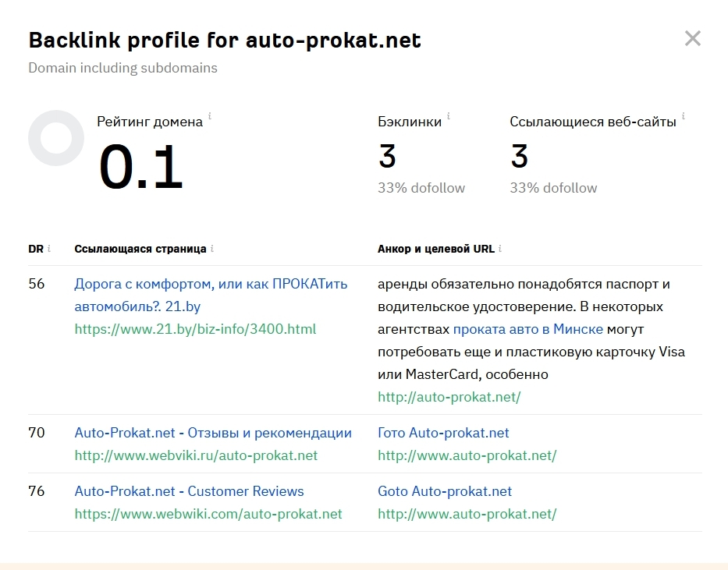
Task: Close the backlink profile dialog
Action: point(692,38)
